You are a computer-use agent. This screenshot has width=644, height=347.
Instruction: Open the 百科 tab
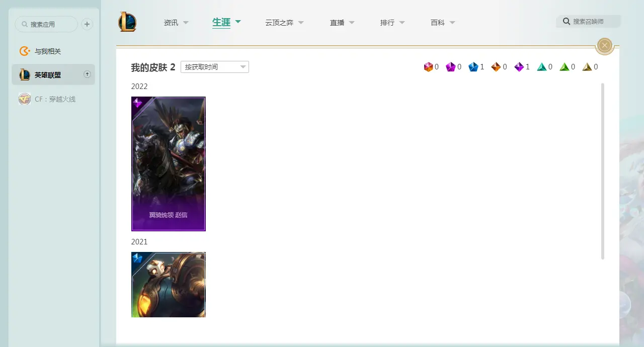(x=438, y=23)
